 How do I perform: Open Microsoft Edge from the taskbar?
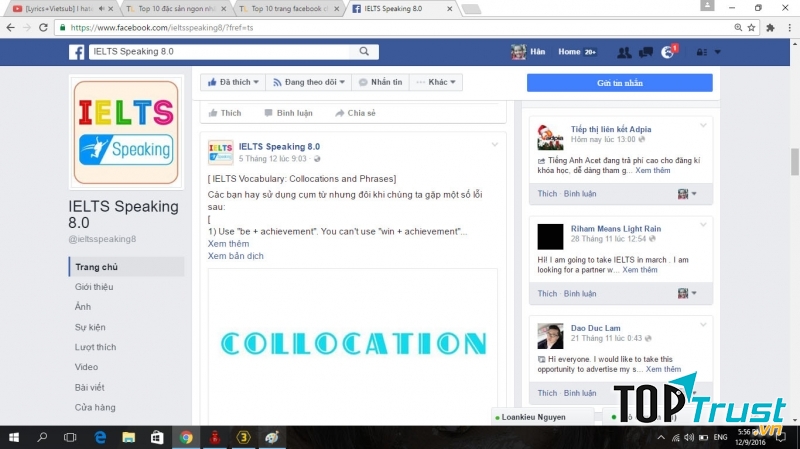[x=101, y=437]
